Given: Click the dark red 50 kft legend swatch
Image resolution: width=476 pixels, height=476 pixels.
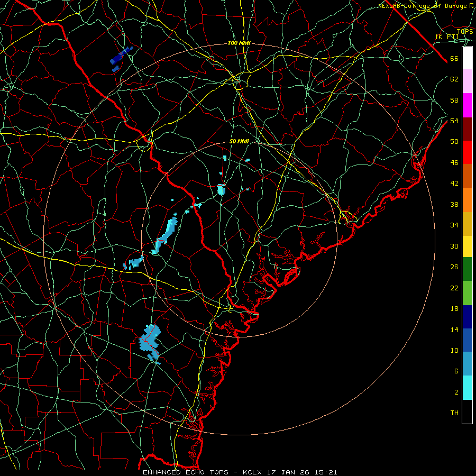Looking at the screenshot, I should [467, 129].
